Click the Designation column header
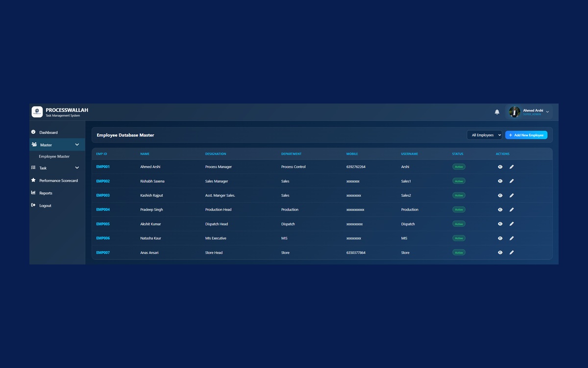This screenshot has width=588, height=368. click(216, 154)
